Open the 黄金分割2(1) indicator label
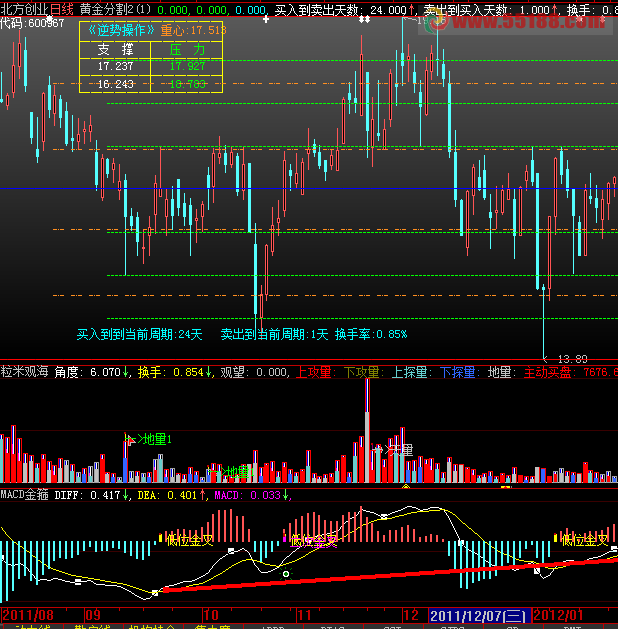The height and width of the screenshot is (629, 618). [x=115, y=10]
